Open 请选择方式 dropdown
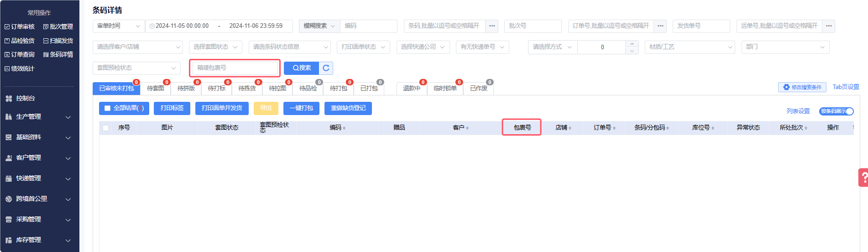Viewport: 868px width, 252px height. click(553, 47)
